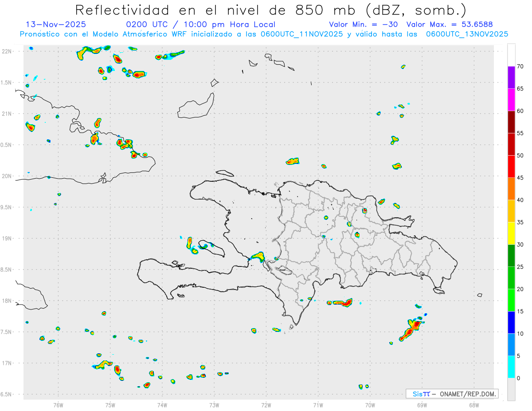This screenshot has height=411, width=532.
Task: Click the '60' colorbar label
Action: pyautogui.click(x=520, y=111)
